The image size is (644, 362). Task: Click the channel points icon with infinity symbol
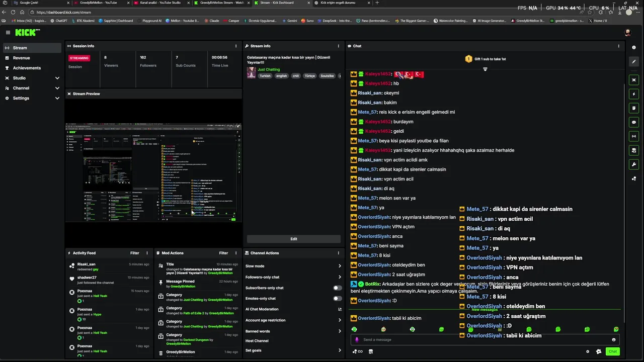tap(357, 351)
